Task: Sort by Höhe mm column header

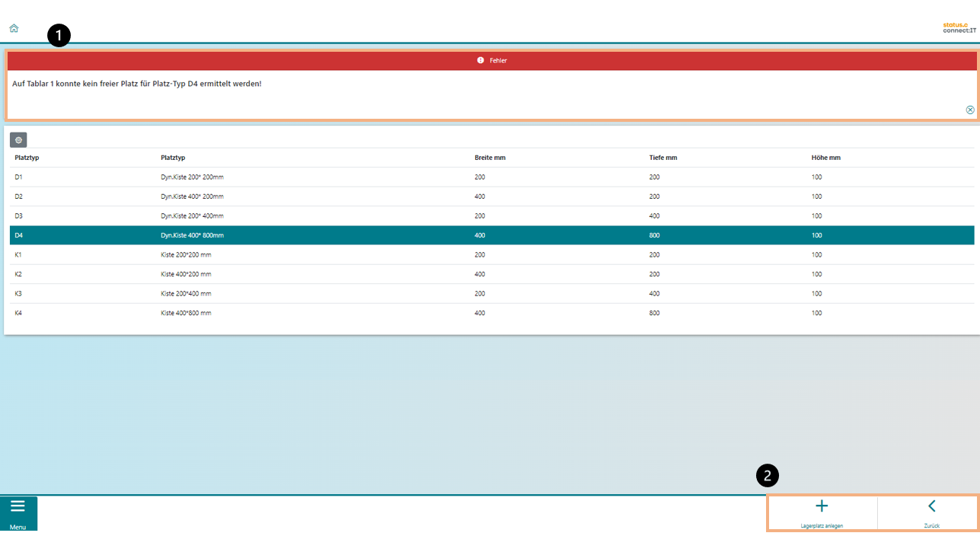Action: (825, 158)
